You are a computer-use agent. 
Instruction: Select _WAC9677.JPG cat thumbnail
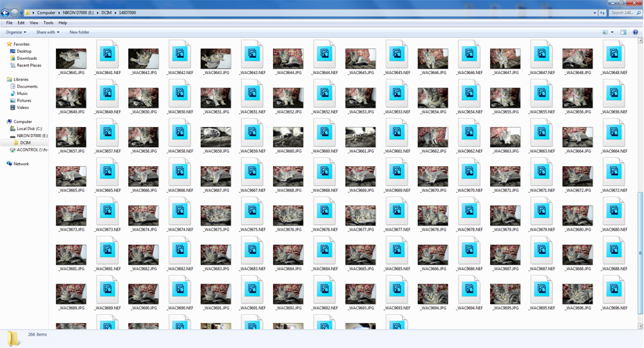point(361,215)
